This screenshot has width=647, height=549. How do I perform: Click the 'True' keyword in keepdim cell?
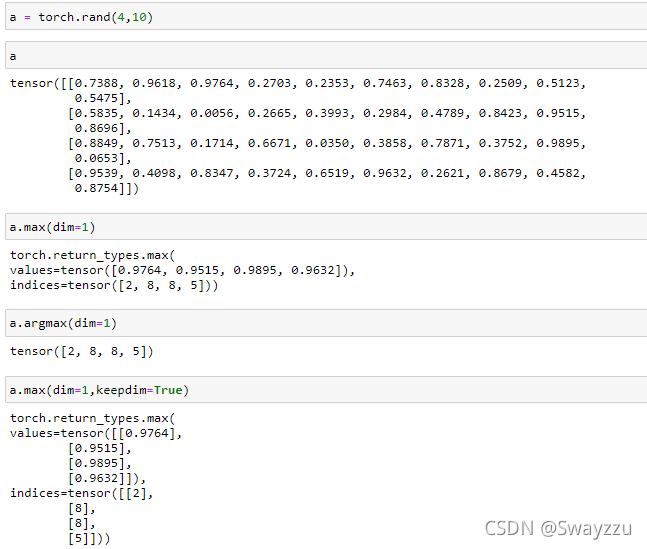click(x=168, y=389)
